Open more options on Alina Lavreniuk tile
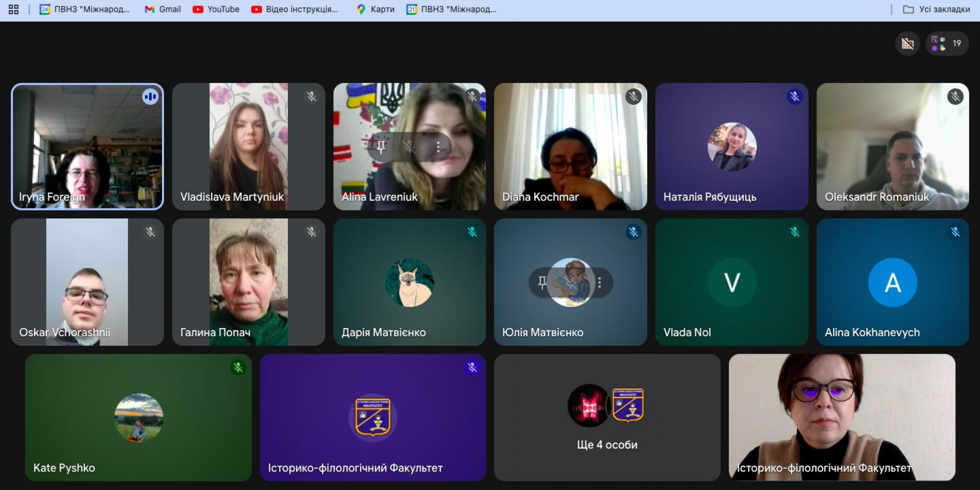The height and width of the screenshot is (490, 980). (x=438, y=148)
